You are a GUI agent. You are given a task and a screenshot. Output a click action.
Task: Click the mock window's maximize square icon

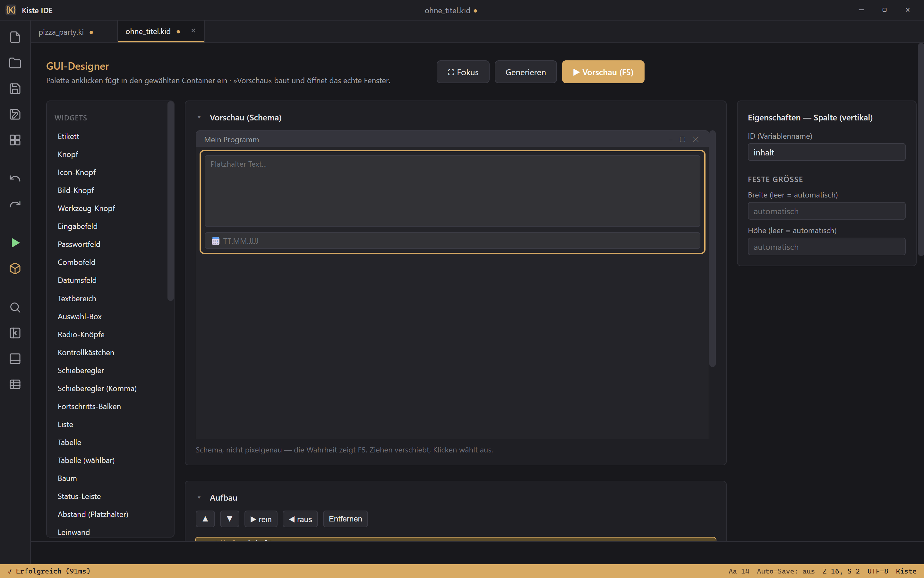click(683, 140)
